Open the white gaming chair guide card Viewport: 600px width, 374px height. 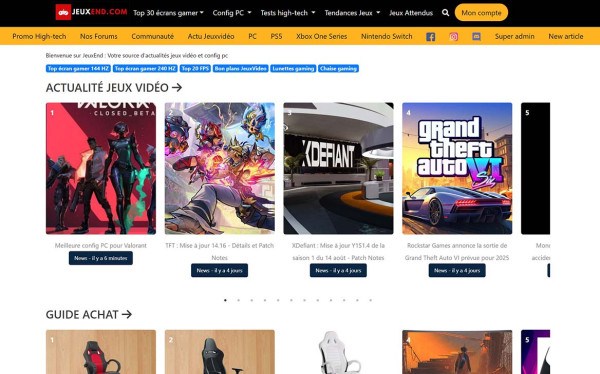[x=338, y=352]
